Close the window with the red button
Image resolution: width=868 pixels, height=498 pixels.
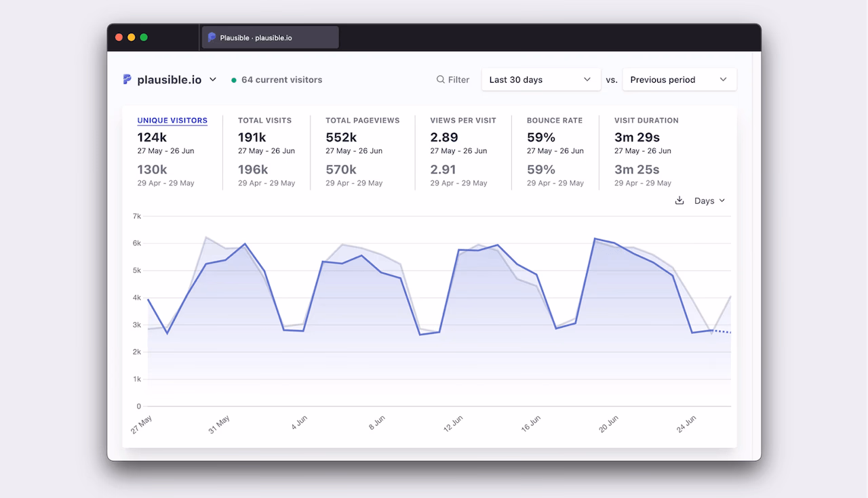click(x=119, y=37)
